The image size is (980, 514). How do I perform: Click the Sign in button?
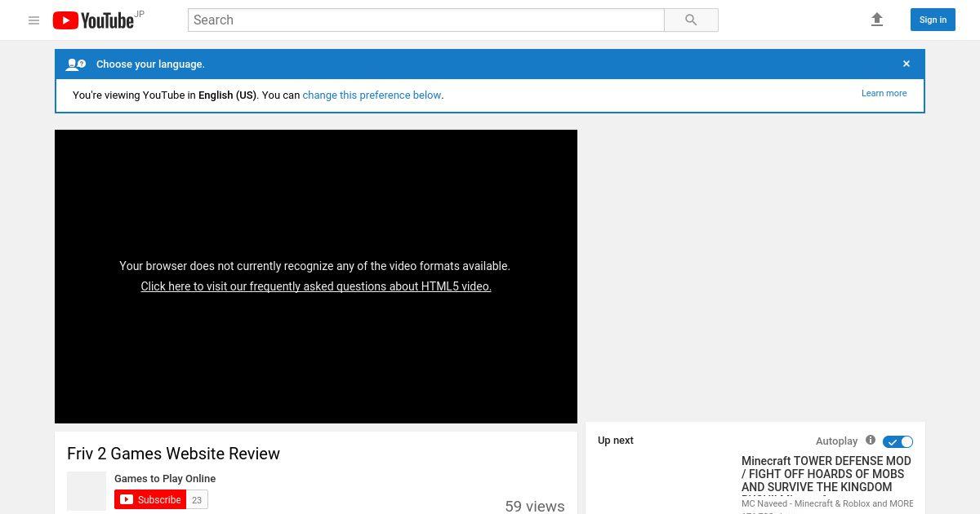click(933, 20)
